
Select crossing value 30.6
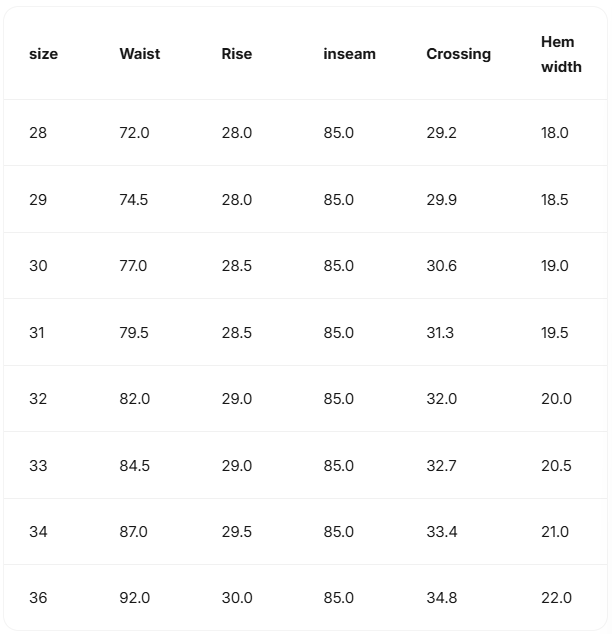441,266
